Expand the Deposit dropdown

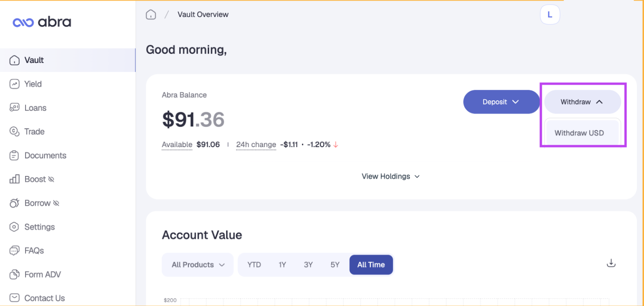501,102
